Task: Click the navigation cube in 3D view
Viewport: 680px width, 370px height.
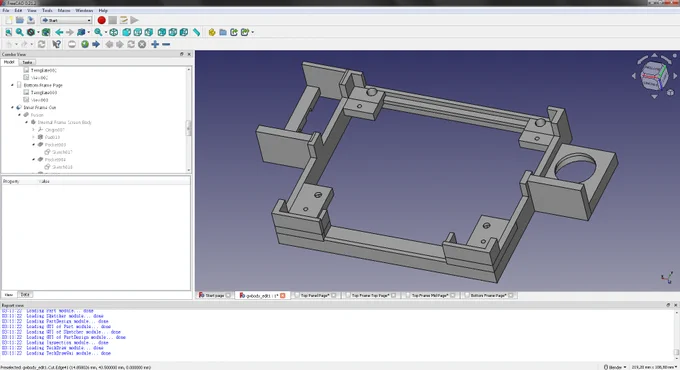Action: 654,76
